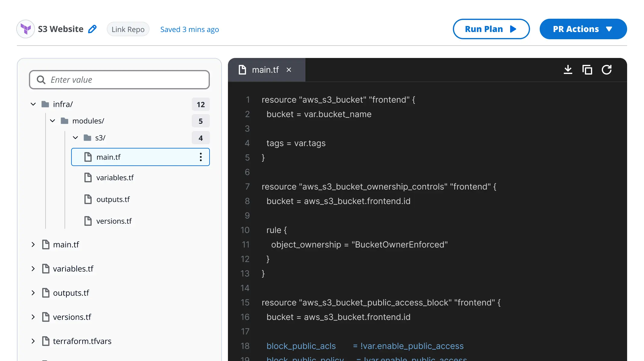Open the PR Actions dropdown
Screen dimensions: 644x361
coord(583,29)
